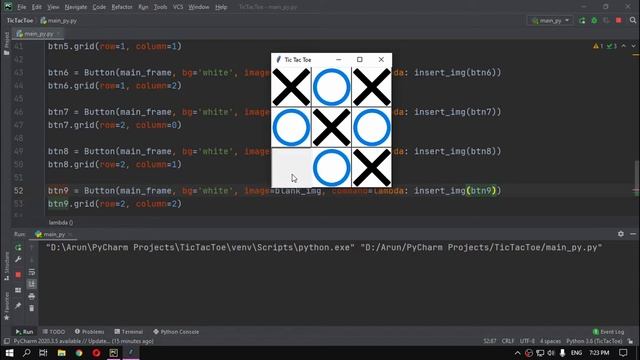Click the PyCharm update available status message
This screenshot has width=640, height=360.
pos(84,341)
